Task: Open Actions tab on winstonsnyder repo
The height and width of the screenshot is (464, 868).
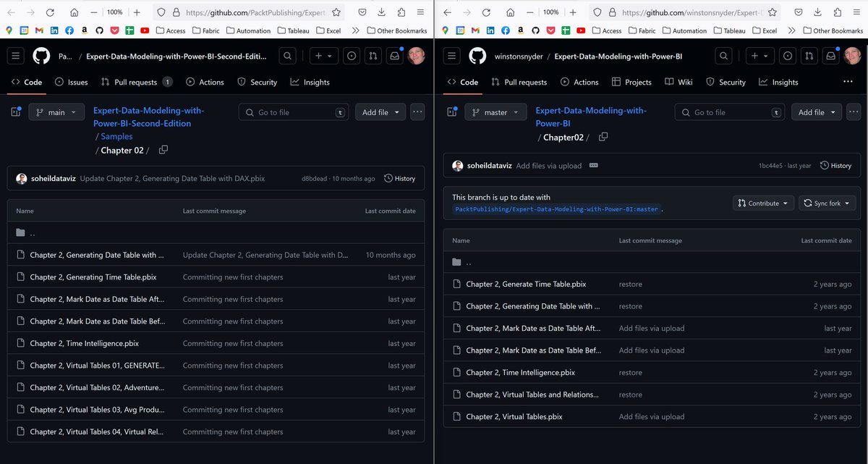Action: [579, 82]
